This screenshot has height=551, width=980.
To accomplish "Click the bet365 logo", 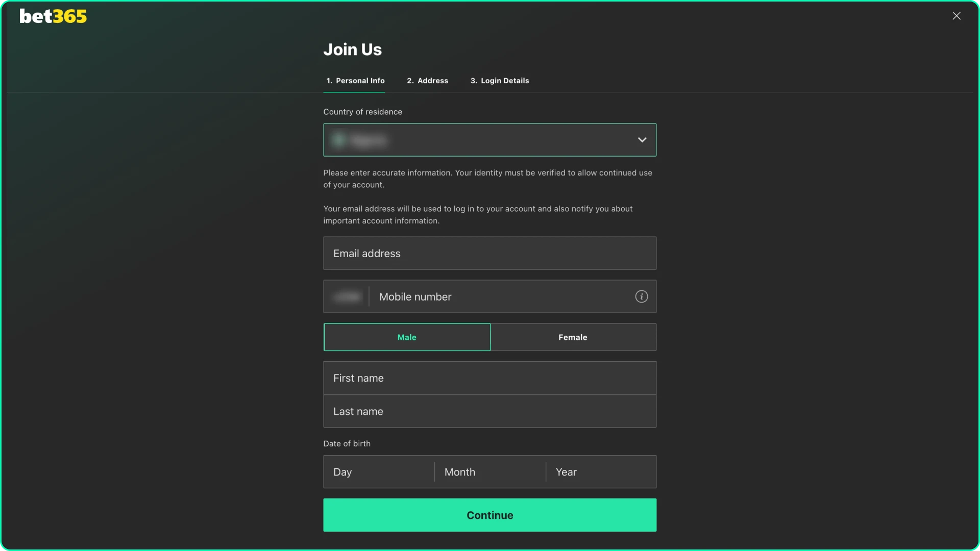I will tap(53, 16).
